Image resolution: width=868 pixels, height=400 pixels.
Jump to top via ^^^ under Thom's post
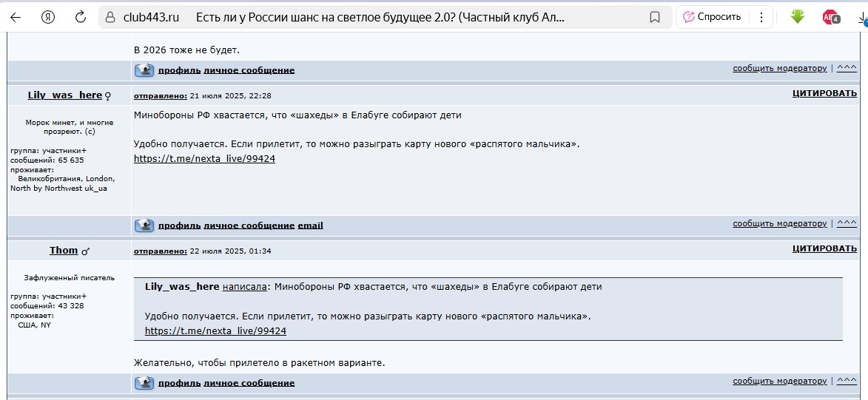click(847, 382)
